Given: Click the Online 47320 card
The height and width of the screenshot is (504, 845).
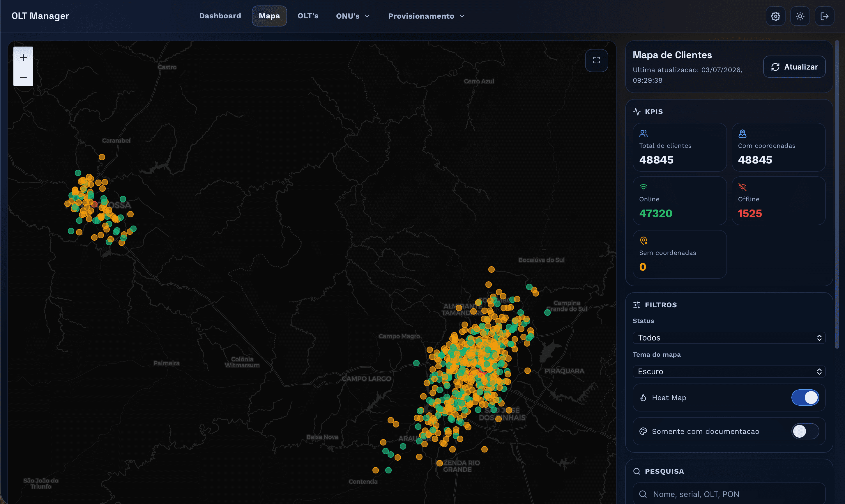Looking at the screenshot, I should pos(680,201).
